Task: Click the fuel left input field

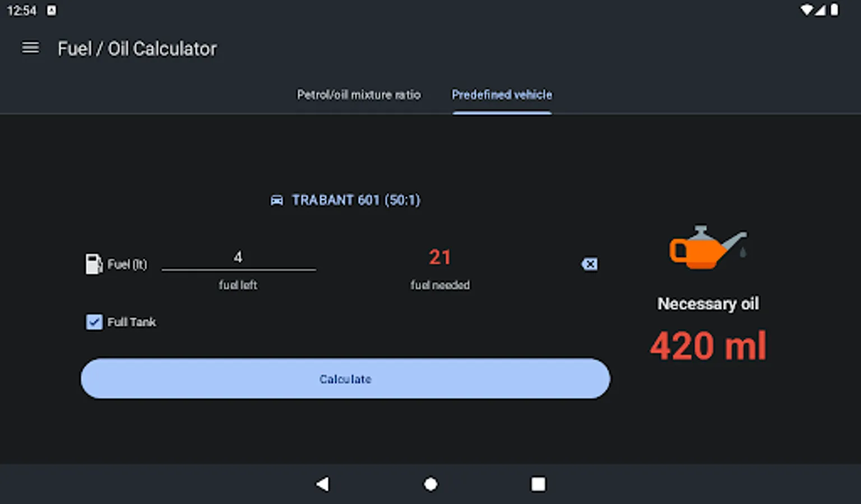Action: (238, 258)
